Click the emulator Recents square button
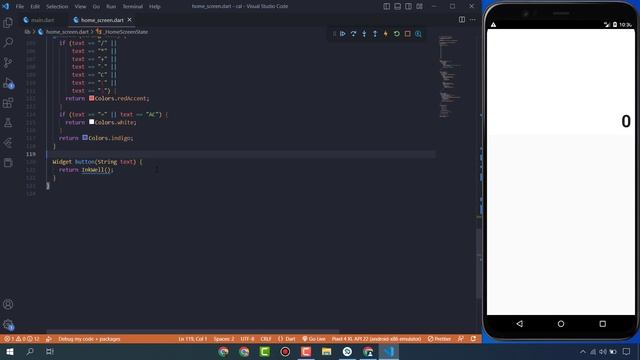Image resolution: width=640 pixels, height=360 pixels. pos(602,324)
